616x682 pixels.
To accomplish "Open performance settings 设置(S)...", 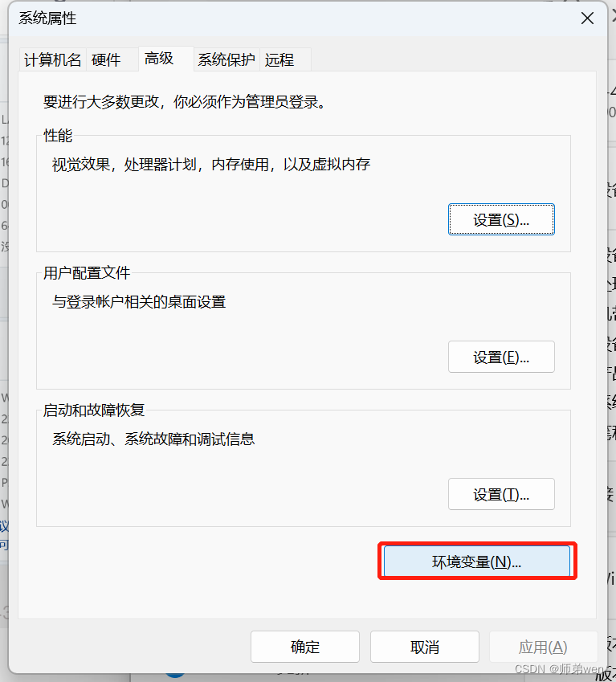I will click(x=501, y=219).
